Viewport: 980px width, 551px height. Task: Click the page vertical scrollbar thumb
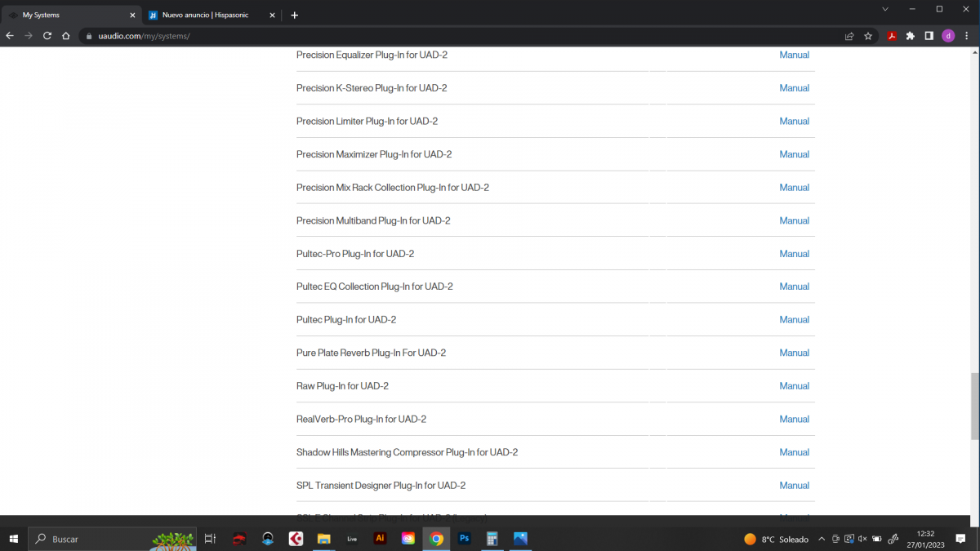[973, 407]
